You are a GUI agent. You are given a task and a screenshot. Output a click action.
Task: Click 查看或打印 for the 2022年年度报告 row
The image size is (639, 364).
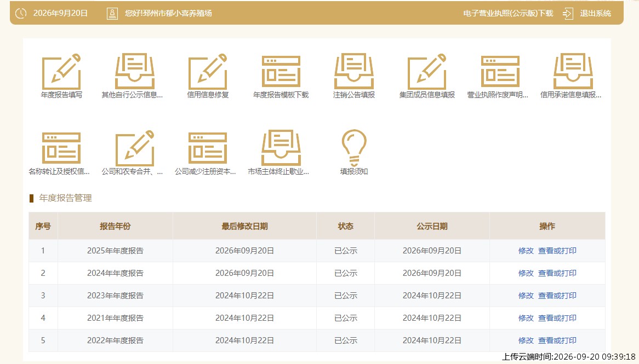pyautogui.click(x=557, y=340)
